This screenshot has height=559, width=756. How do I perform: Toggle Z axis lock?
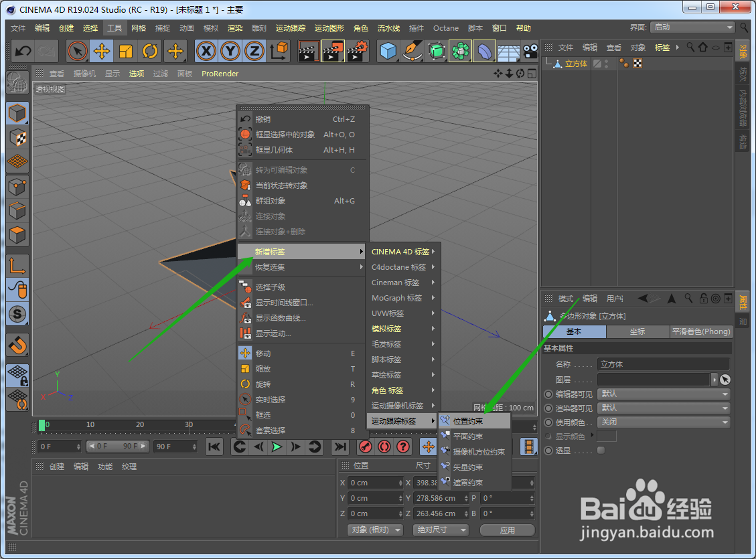click(254, 51)
